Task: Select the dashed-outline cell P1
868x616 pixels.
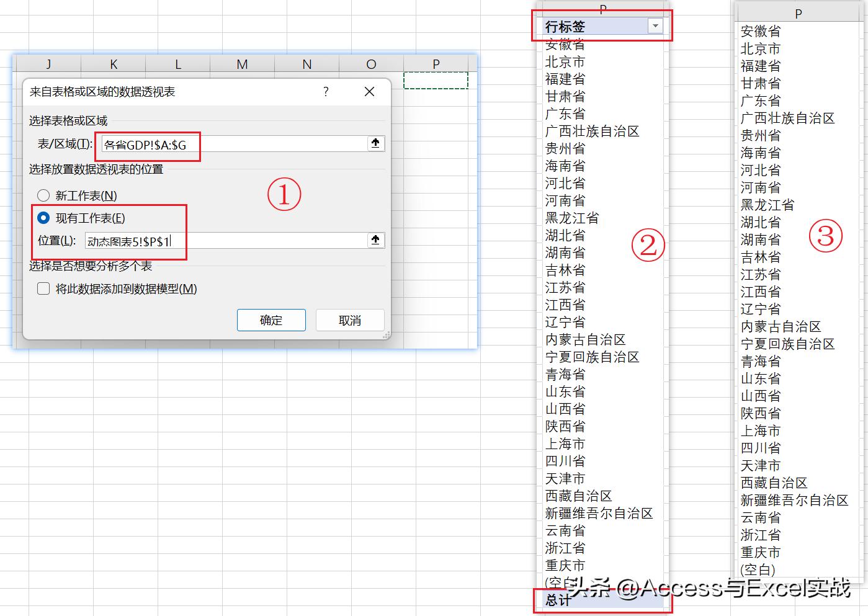Action: click(436, 81)
